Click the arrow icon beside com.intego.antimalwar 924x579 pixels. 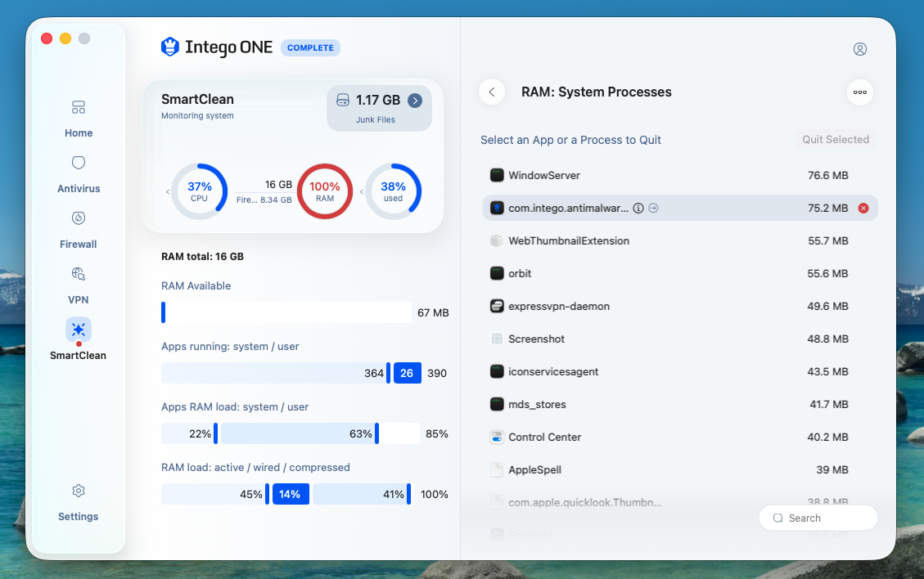[653, 208]
